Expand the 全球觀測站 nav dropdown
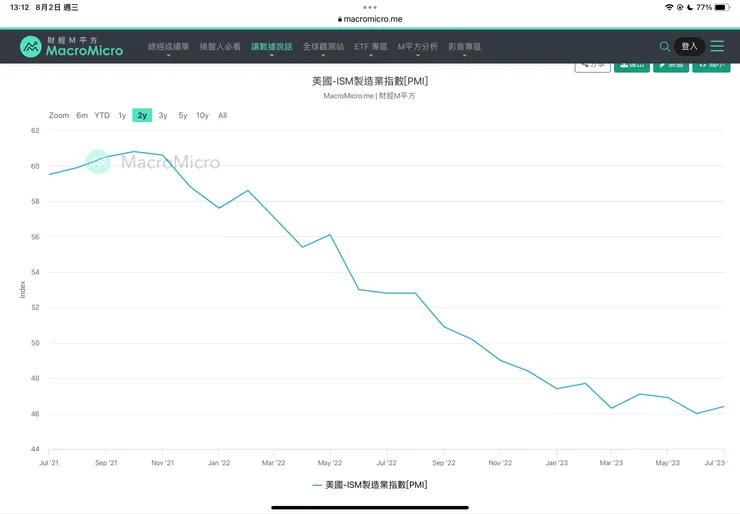Image resolution: width=740 pixels, height=514 pixels. pyautogui.click(x=323, y=47)
